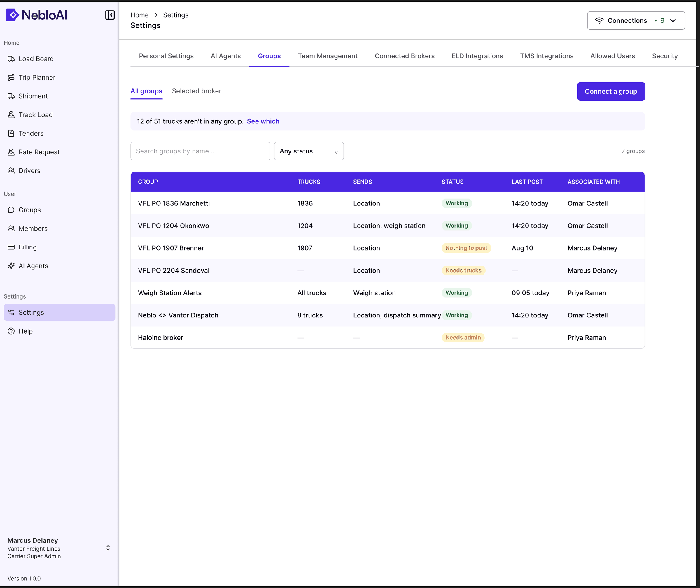
Task: Collapse the sidebar with the panel icon
Action: [110, 15]
